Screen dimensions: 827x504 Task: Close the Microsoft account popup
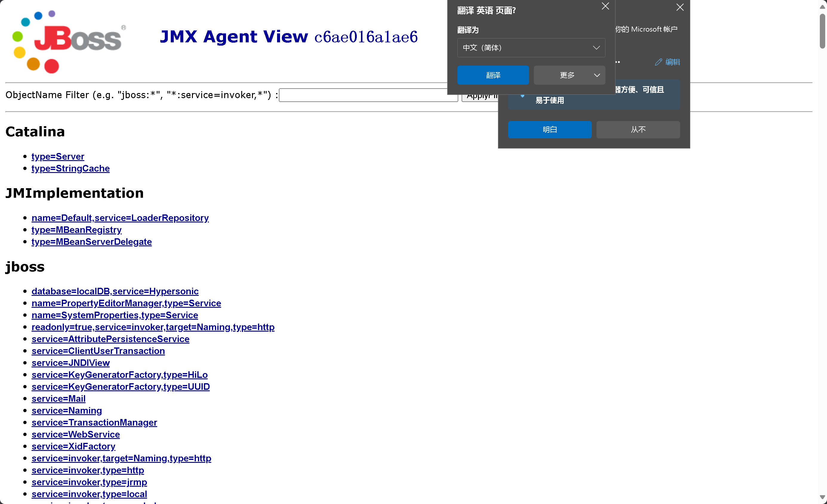pos(680,7)
